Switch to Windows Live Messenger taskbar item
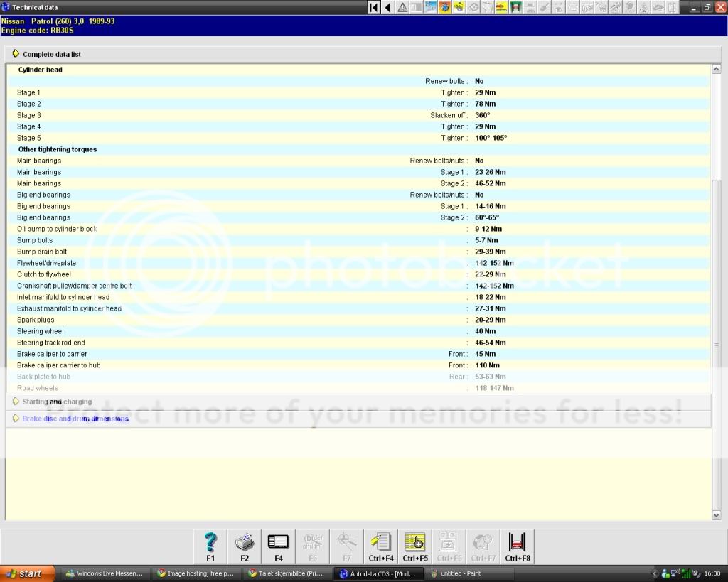 pos(104,573)
